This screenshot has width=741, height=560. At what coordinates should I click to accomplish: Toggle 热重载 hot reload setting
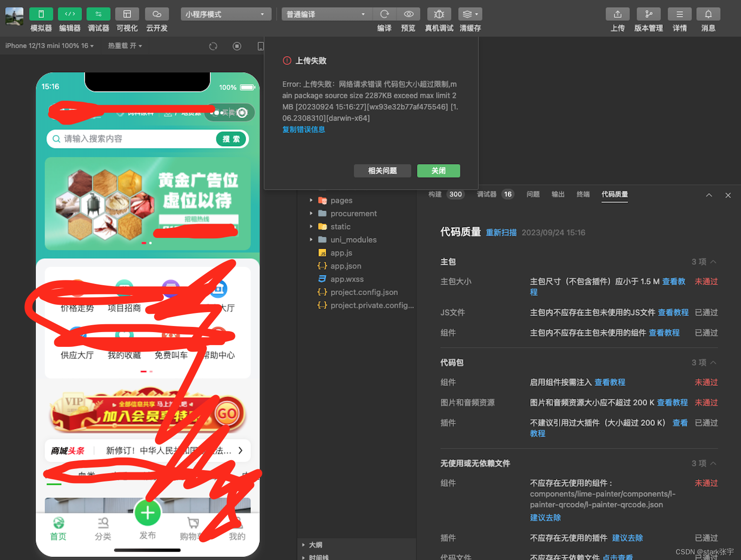124,46
